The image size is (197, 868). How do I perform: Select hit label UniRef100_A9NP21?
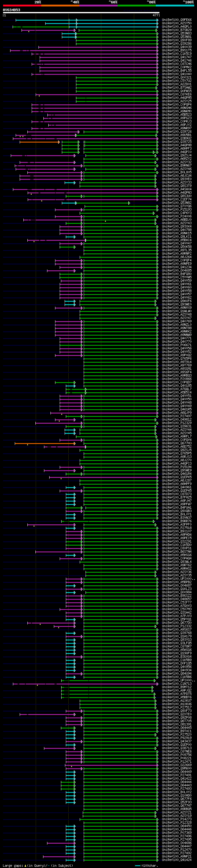click(177, 856)
